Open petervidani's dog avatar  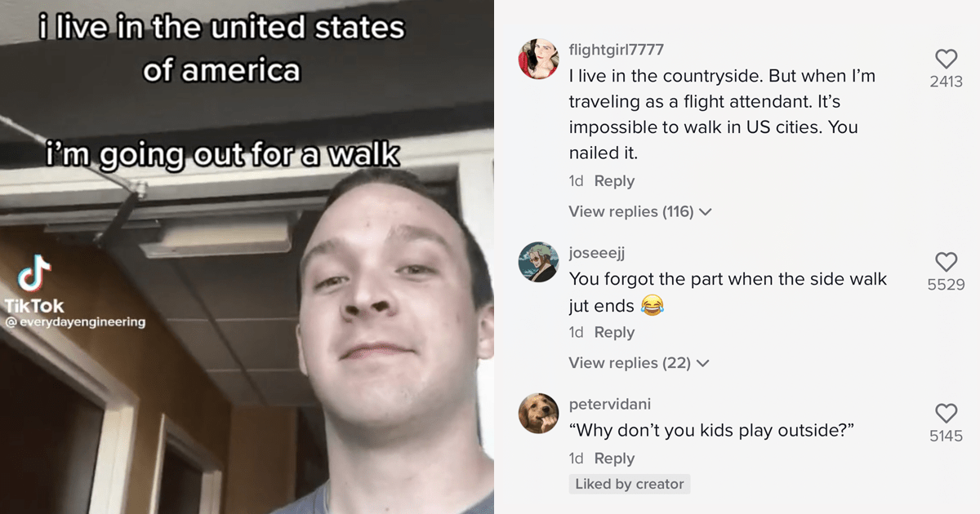(x=539, y=413)
